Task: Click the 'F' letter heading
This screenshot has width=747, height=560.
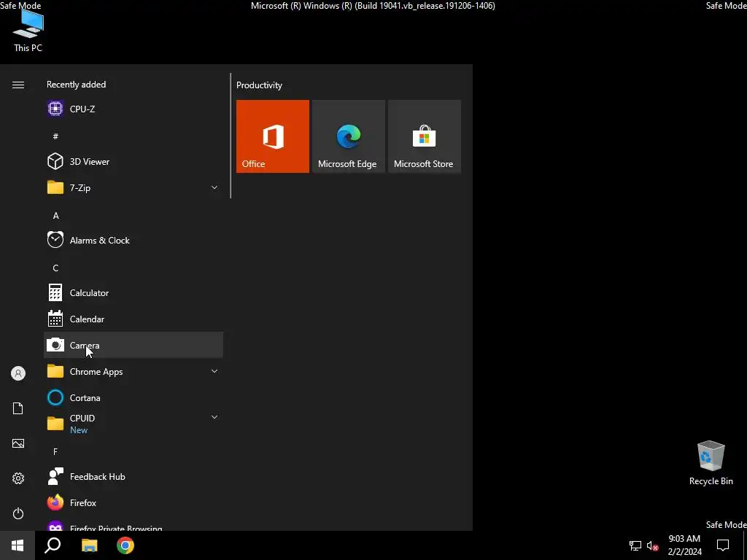Action: click(55, 451)
